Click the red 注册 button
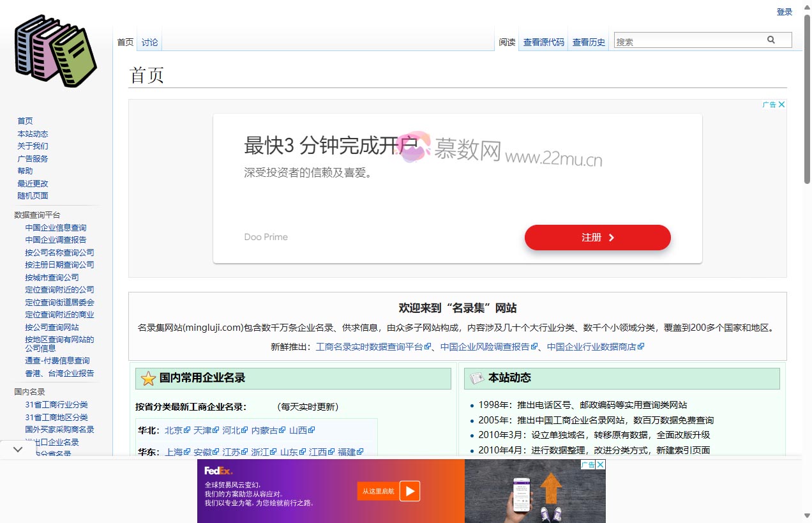This screenshot has width=812, height=523. (597, 237)
